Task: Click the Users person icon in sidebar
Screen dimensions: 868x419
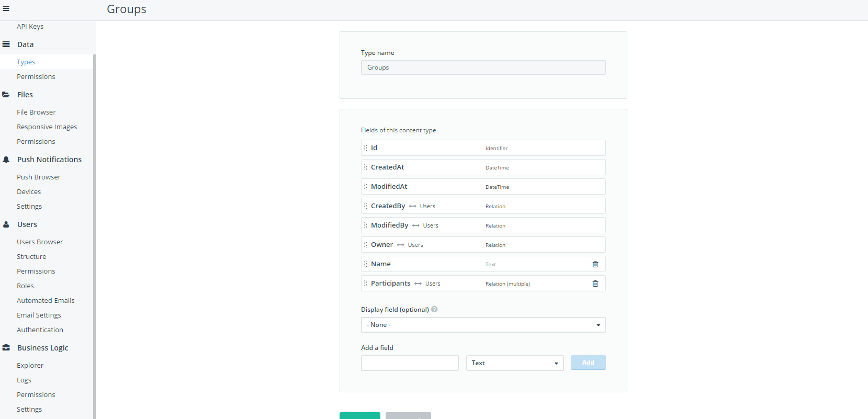Action: [6, 224]
